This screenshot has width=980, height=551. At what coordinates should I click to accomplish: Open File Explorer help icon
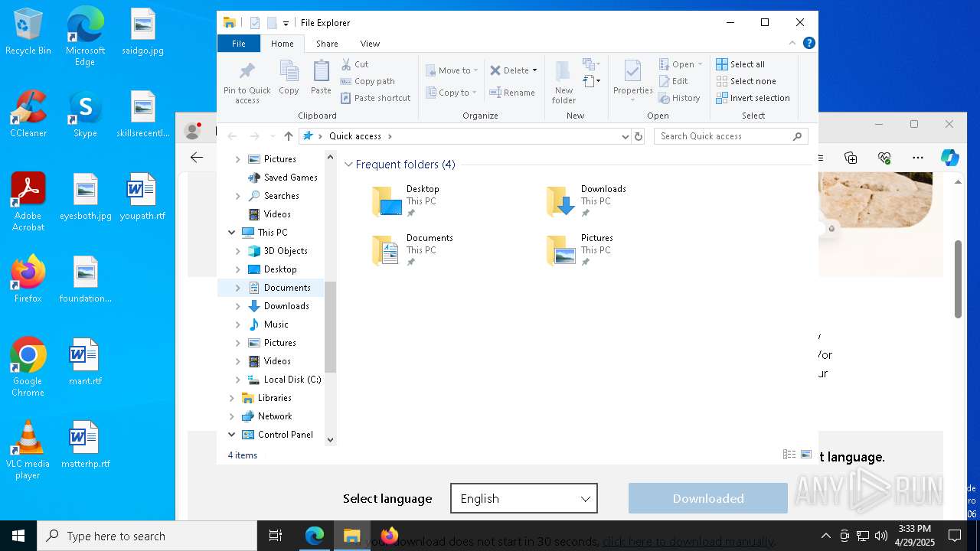[x=808, y=43]
